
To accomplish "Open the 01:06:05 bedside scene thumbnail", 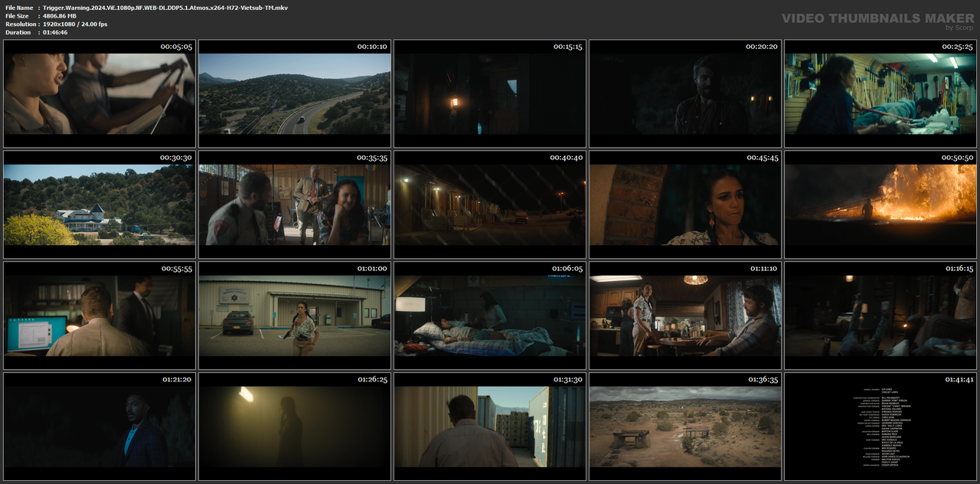I will tap(490, 316).
